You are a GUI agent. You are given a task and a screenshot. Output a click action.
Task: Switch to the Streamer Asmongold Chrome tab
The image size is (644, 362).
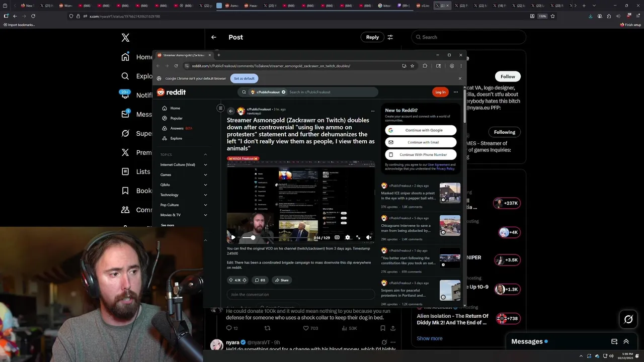tap(184, 55)
